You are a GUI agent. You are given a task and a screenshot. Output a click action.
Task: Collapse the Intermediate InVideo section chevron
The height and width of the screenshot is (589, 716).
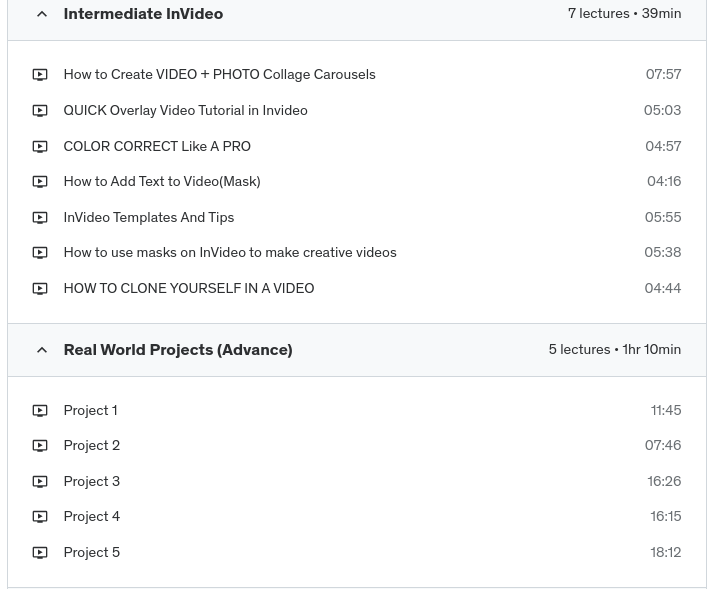pyautogui.click(x=42, y=14)
